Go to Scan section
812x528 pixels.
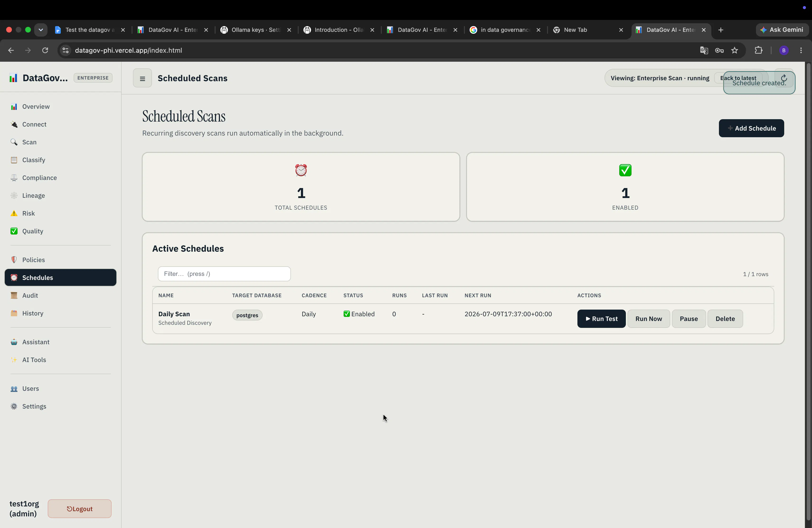[60, 142]
